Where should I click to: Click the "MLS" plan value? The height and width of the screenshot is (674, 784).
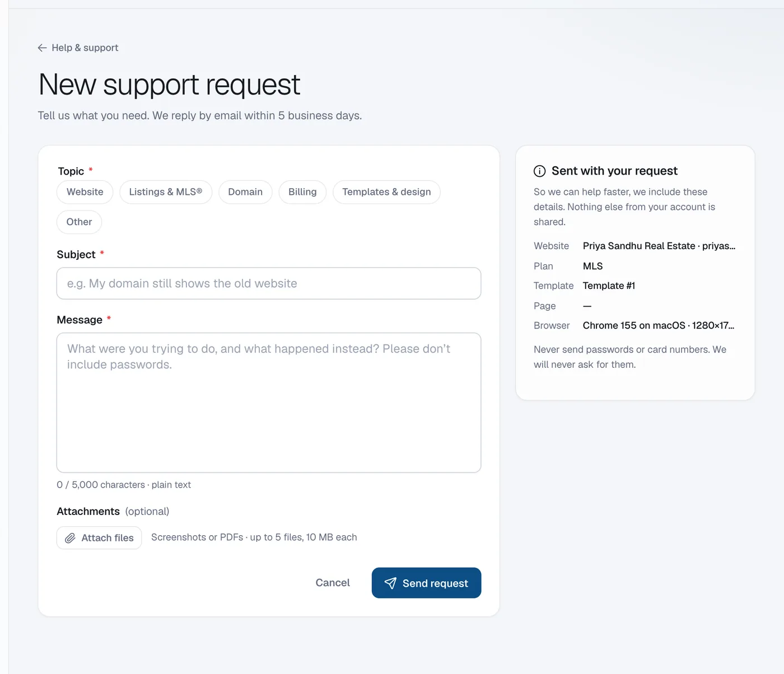593,266
